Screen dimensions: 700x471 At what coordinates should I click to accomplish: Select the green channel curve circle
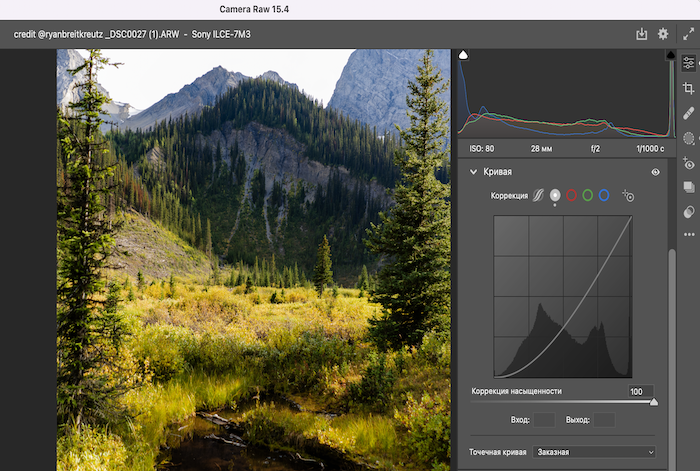pyautogui.click(x=588, y=195)
